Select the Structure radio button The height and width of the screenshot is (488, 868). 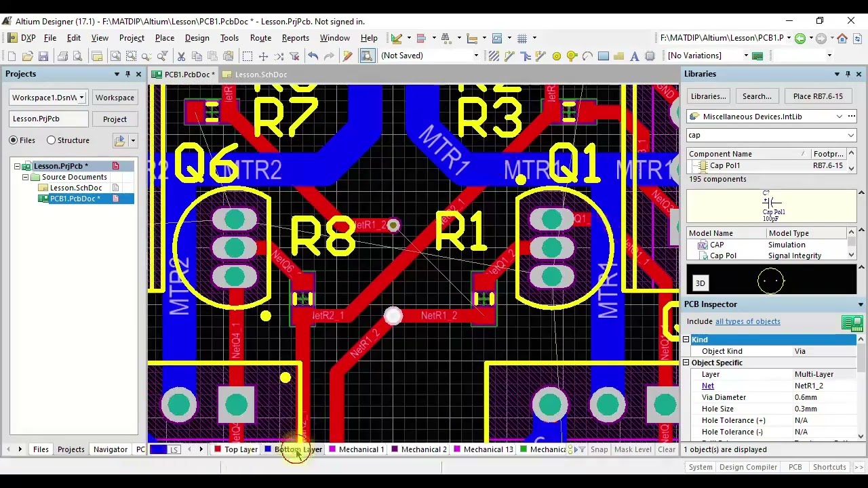[x=51, y=140]
